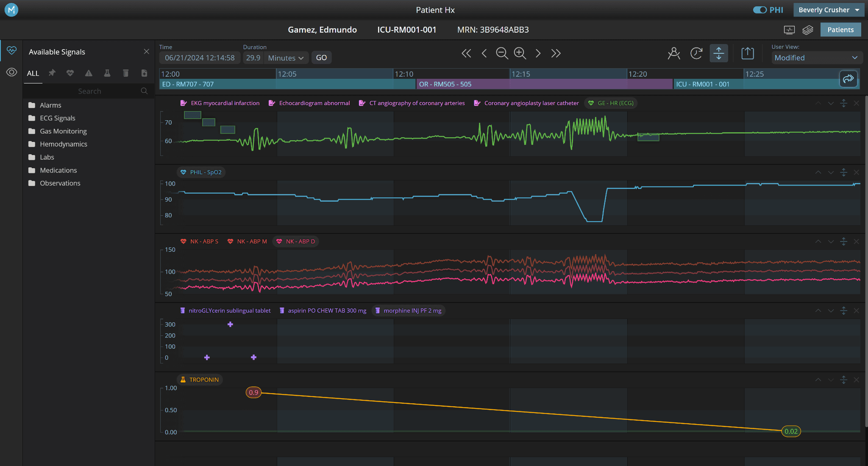
Task: Step forward with single right chevron
Action: 538,53
